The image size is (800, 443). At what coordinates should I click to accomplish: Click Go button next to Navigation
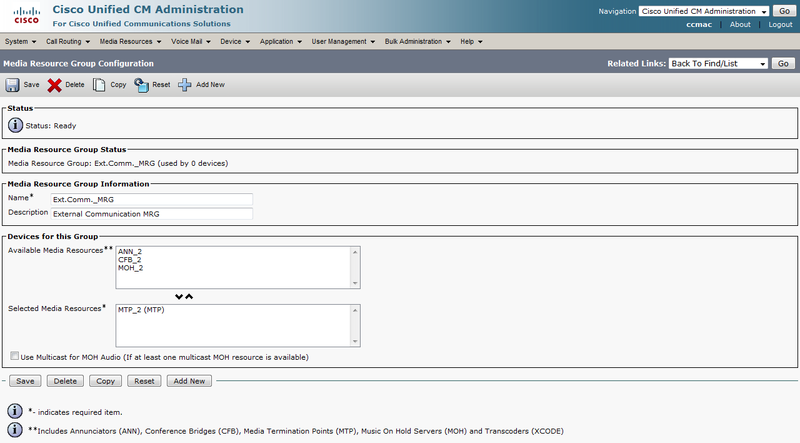pos(784,11)
